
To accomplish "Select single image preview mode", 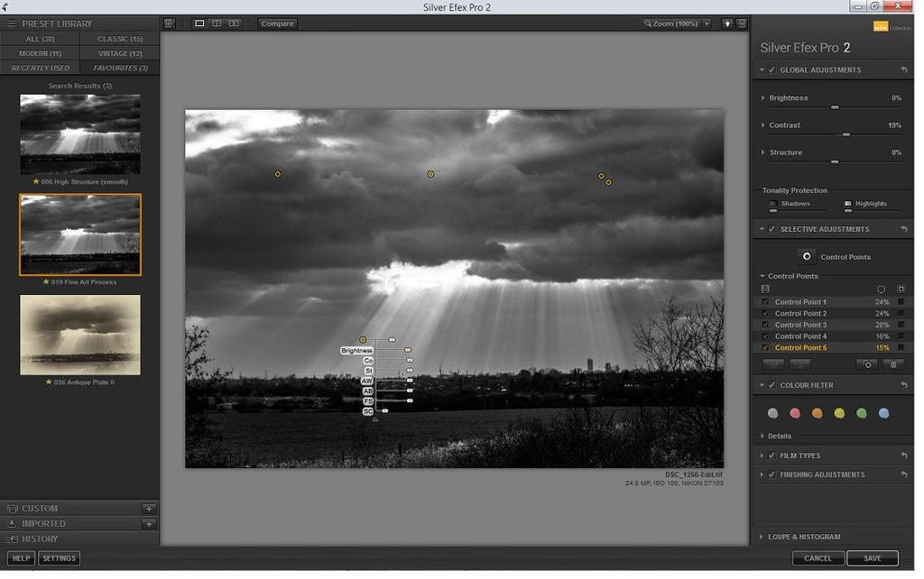I will pyautogui.click(x=199, y=23).
